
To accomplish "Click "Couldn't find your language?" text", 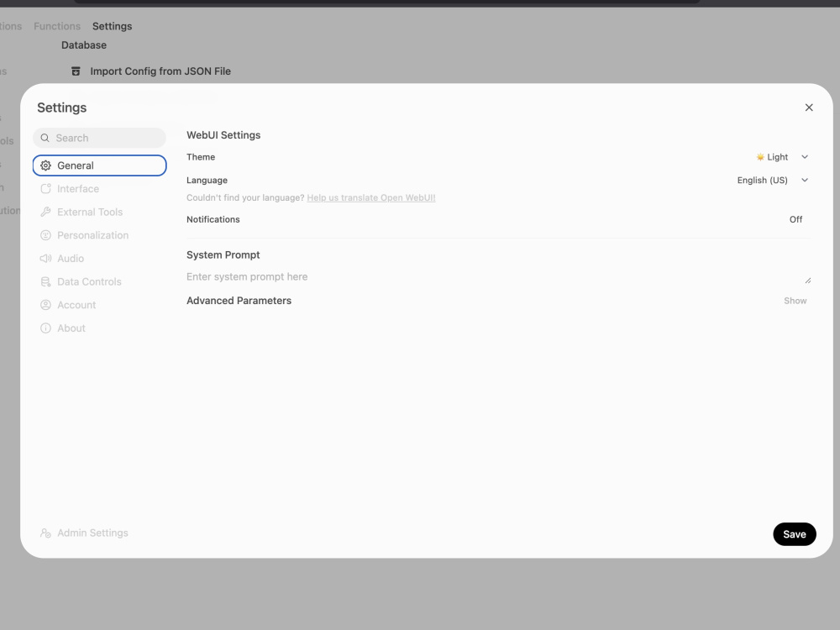I will pos(245,197).
